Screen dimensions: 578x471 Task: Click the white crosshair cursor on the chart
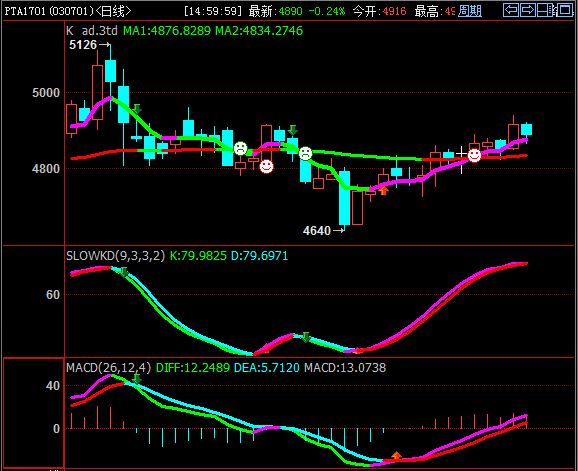(x=461, y=154)
